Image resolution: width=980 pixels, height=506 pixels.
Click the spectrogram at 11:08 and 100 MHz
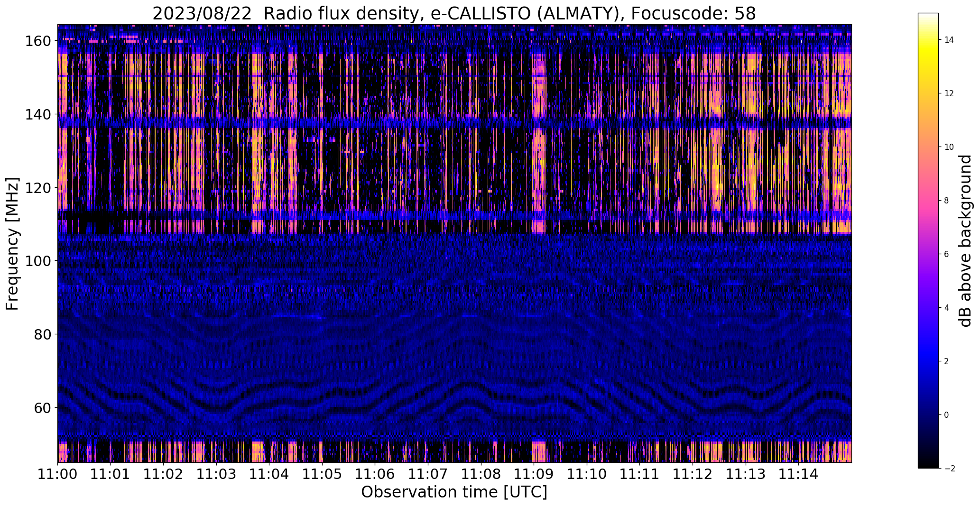click(x=481, y=261)
